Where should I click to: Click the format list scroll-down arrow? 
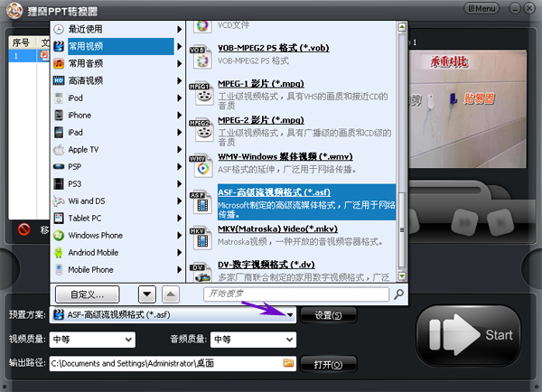402,275
